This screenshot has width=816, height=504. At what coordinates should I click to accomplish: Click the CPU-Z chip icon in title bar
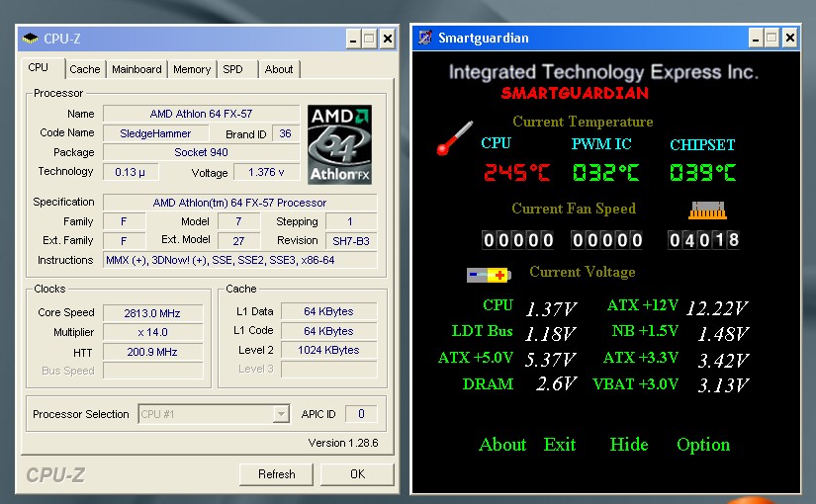click(31, 38)
